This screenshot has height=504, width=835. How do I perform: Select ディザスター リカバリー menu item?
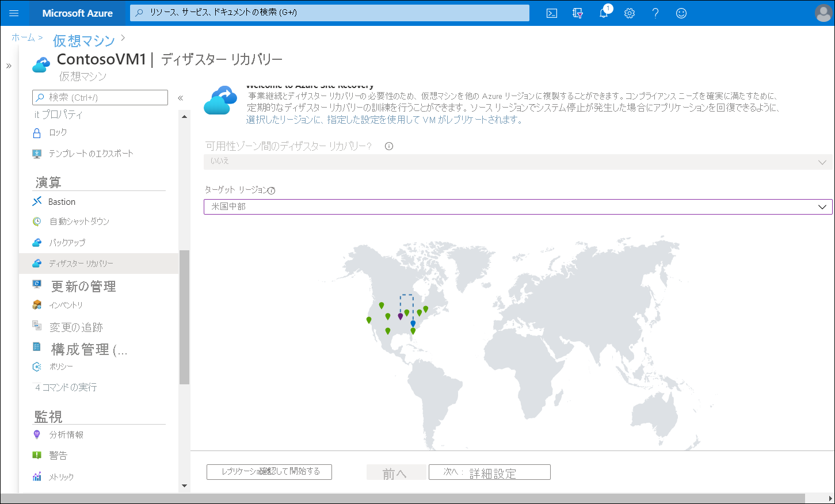(x=99, y=264)
